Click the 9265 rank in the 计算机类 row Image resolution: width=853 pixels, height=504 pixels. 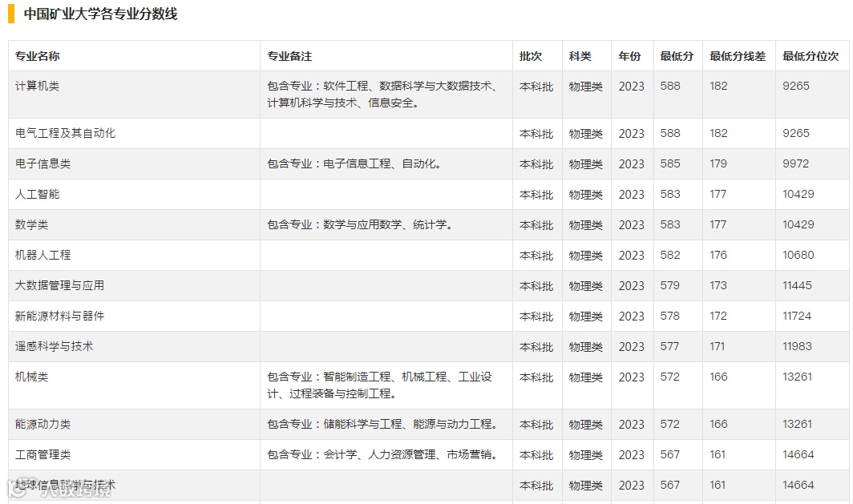(796, 86)
